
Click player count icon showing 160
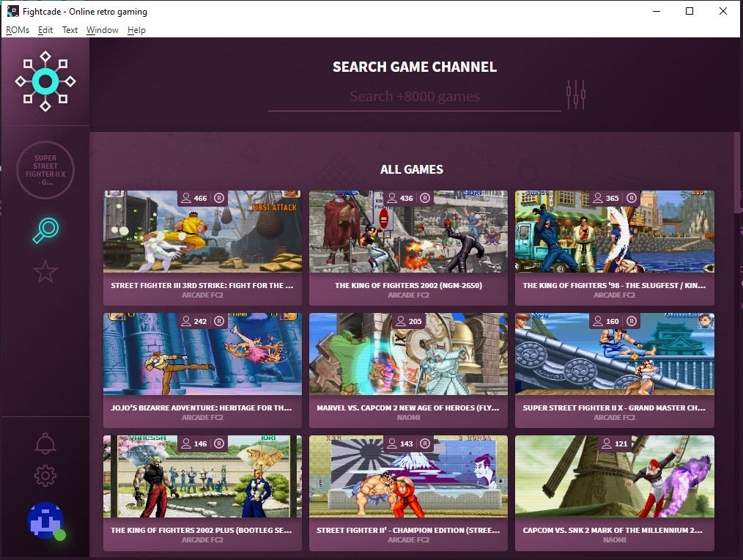pyautogui.click(x=598, y=321)
